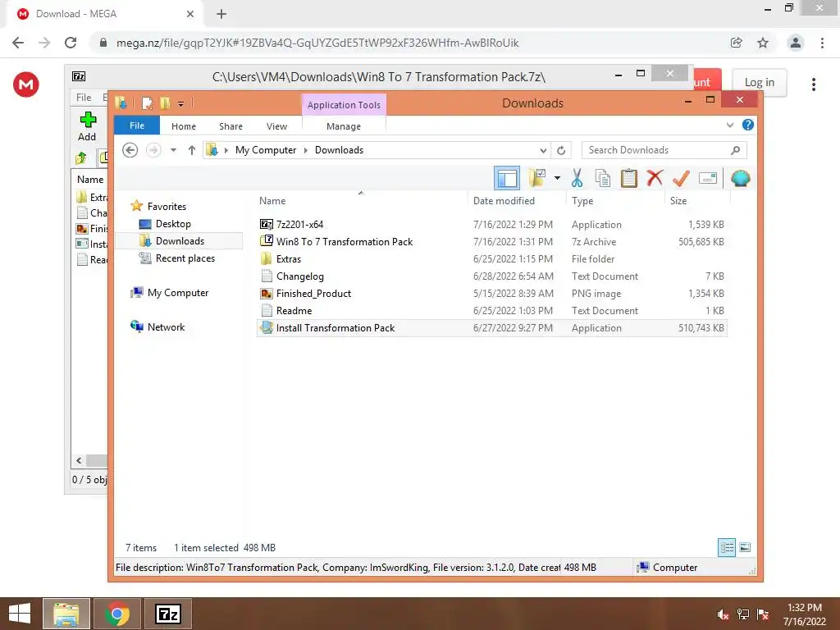Click Quick Access new folder icon

[165, 103]
